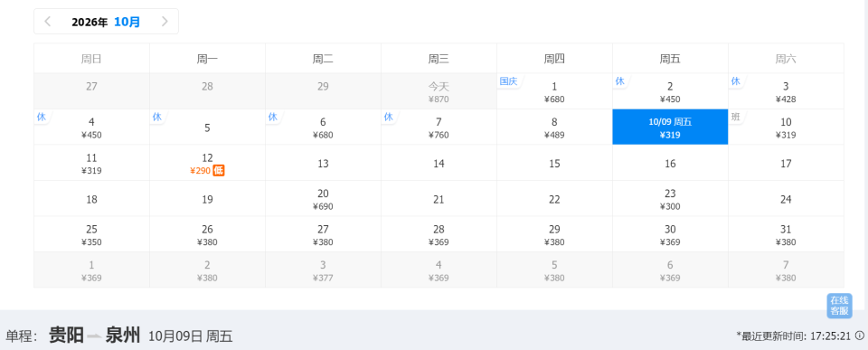This screenshot has height=350, width=868.
Task: Choose October 23 with ¥300 fare
Action: [670, 198]
